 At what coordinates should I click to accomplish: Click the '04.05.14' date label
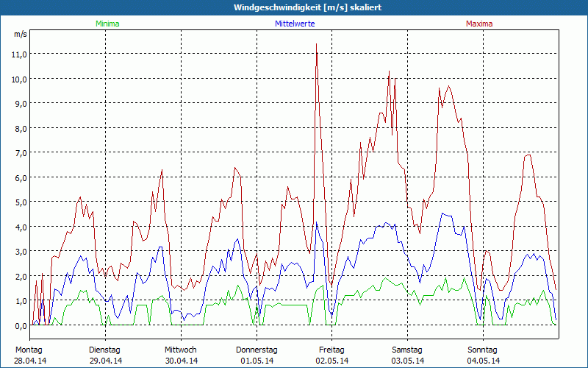pyautogui.click(x=484, y=361)
